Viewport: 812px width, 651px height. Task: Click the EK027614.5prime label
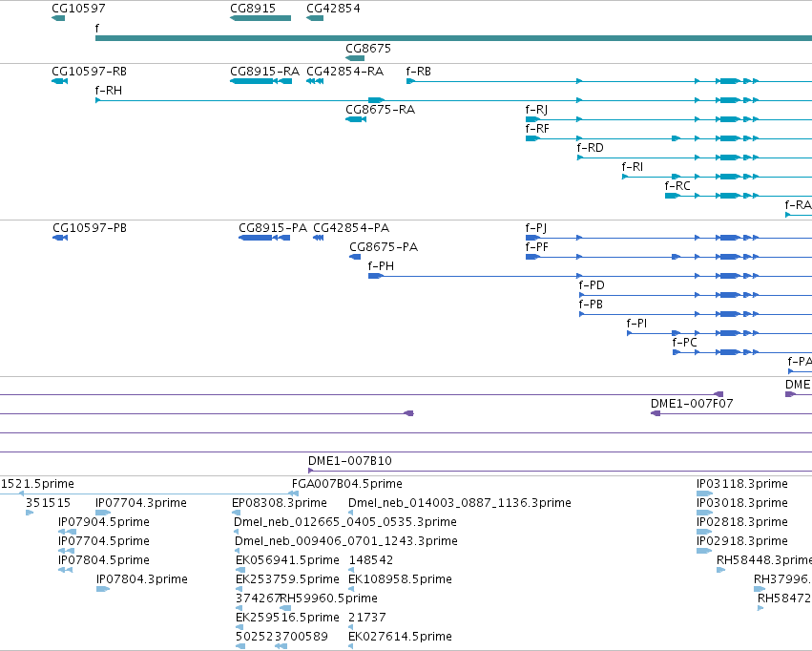(401, 637)
